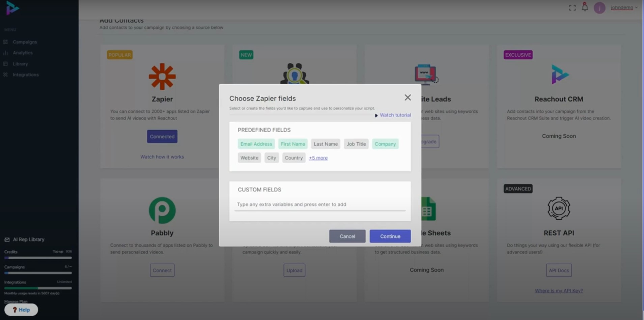The image size is (644, 320).
Task: Open Watch how it works link
Action: (x=162, y=157)
